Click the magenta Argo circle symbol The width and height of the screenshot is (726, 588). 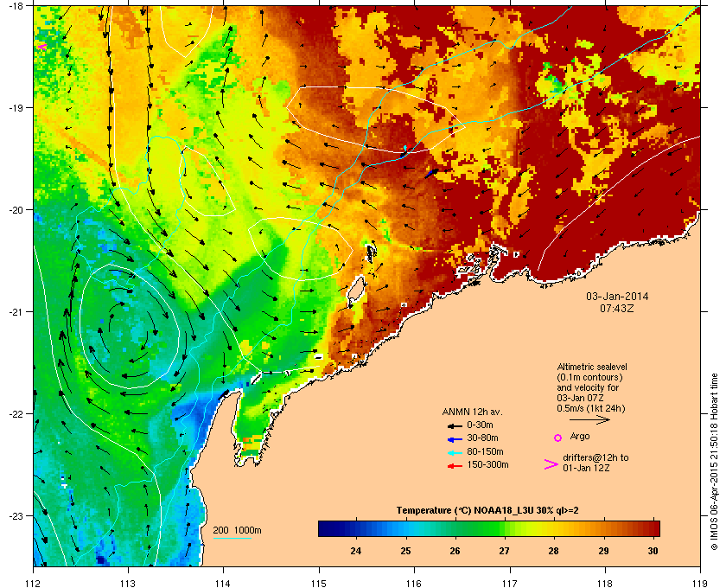tap(558, 438)
